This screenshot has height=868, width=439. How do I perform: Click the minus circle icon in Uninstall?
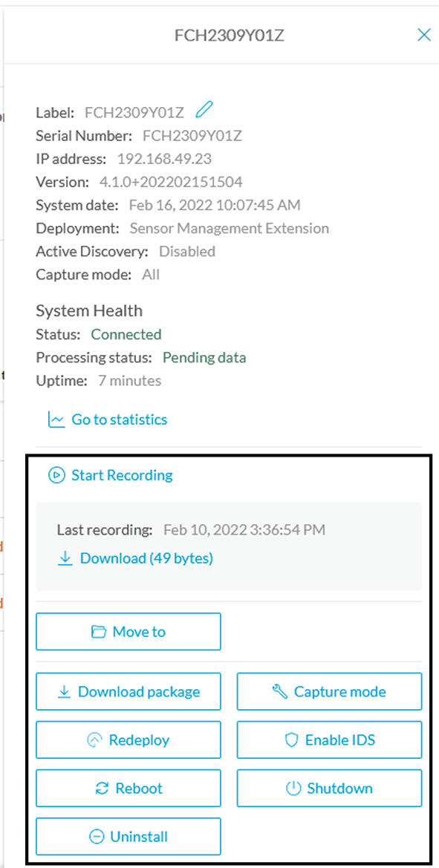pos(97,837)
